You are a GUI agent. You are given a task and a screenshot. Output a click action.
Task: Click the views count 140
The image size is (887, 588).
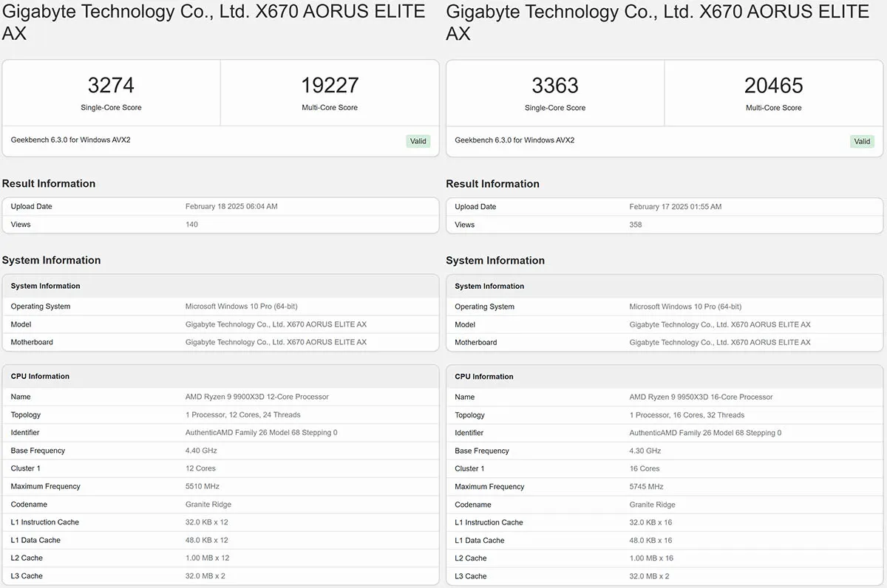click(x=191, y=225)
